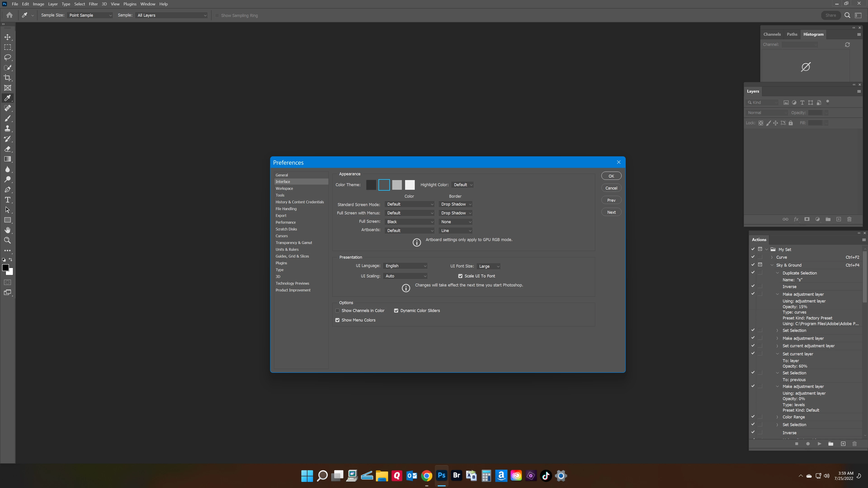Collapse the Sky & Ground action
The width and height of the screenshot is (868, 488).
click(x=772, y=265)
